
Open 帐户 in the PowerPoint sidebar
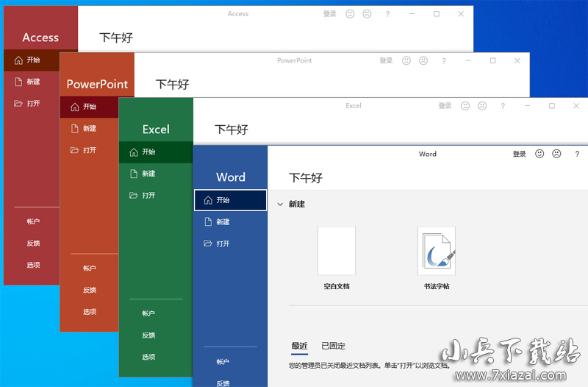[x=90, y=269]
